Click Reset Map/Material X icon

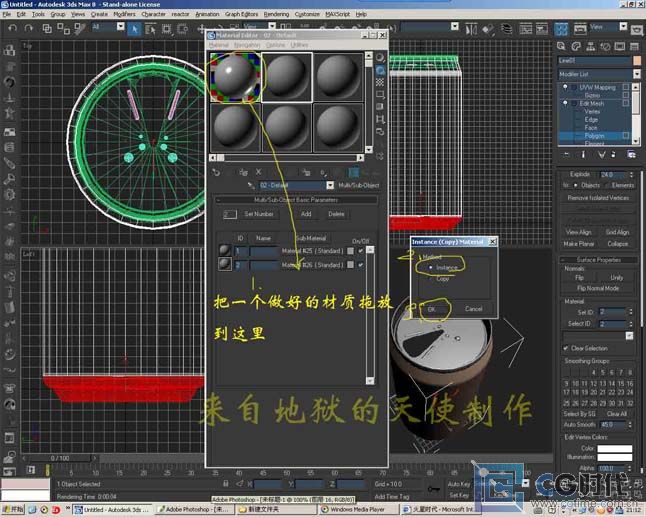[x=258, y=172]
